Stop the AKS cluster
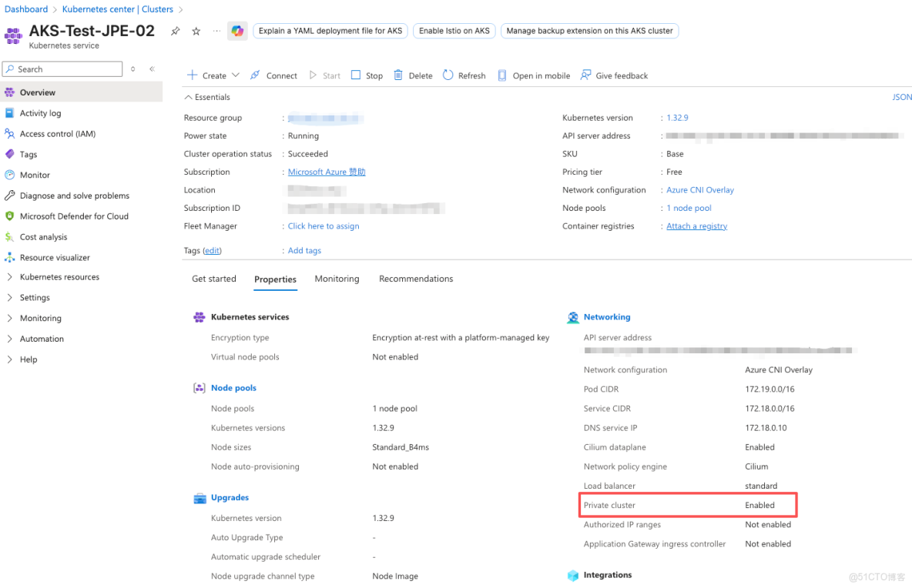 tap(366, 75)
